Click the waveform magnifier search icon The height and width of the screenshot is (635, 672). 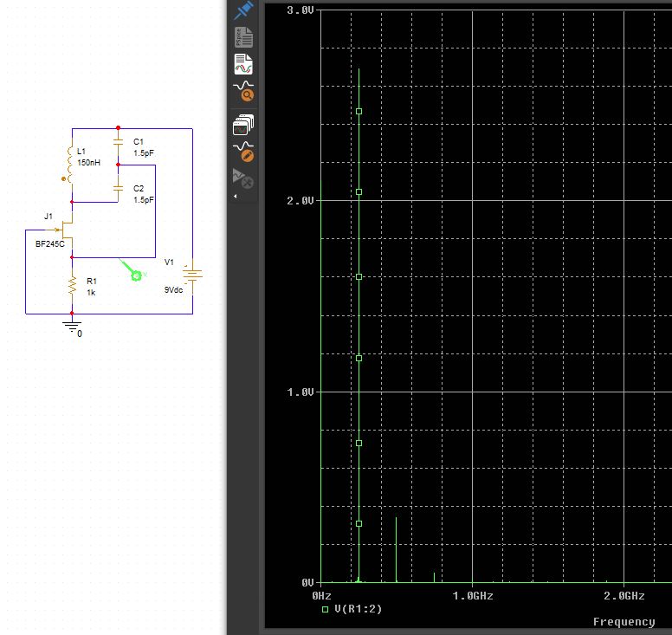pos(243,91)
